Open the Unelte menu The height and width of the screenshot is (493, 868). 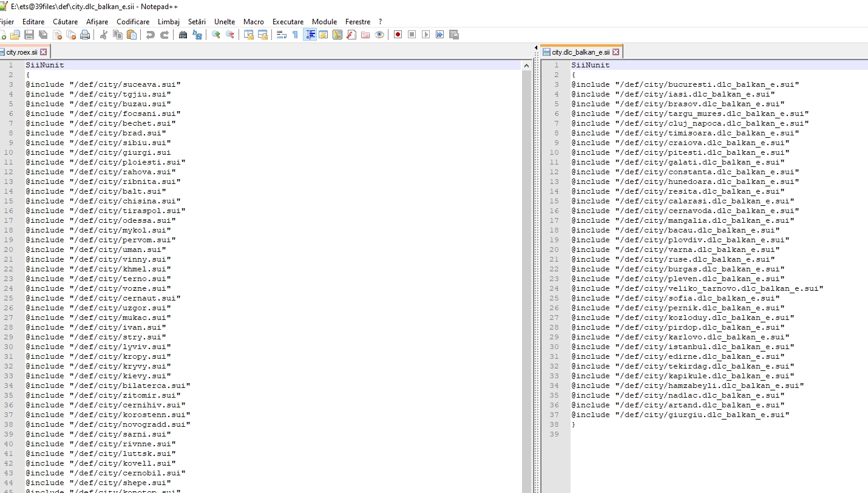pos(225,22)
